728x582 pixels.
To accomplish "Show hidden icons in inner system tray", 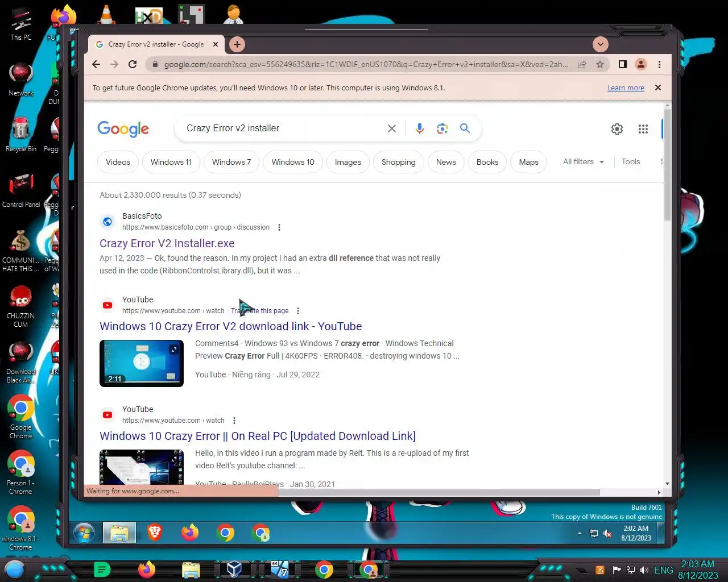I will [580, 534].
